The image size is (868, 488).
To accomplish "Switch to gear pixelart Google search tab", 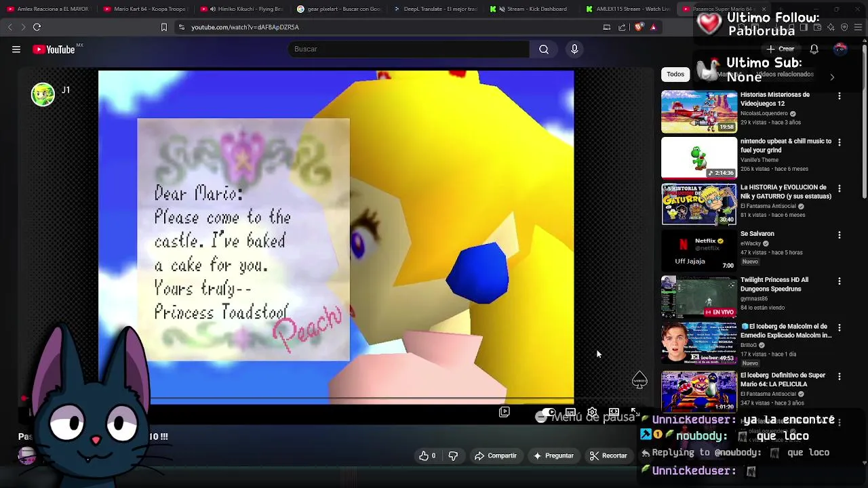I will (339, 9).
